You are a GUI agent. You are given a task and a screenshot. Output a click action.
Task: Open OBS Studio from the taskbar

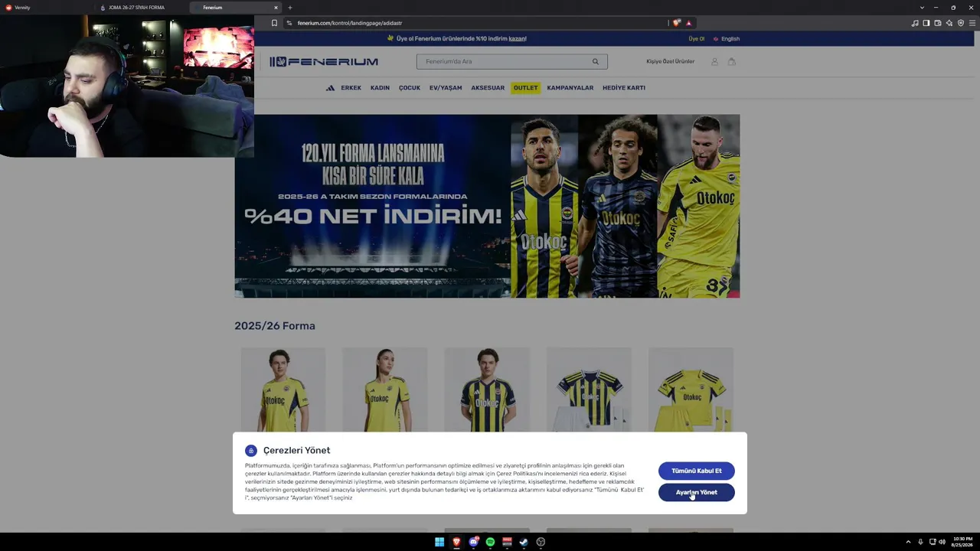tap(541, 542)
